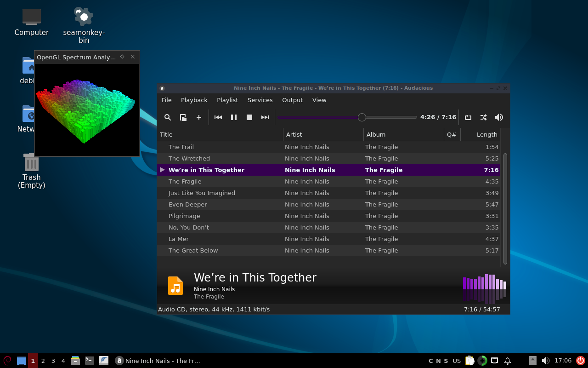Stop playback with the stop button
The height and width of the screenshot is (368, 588).
(249, 117)
